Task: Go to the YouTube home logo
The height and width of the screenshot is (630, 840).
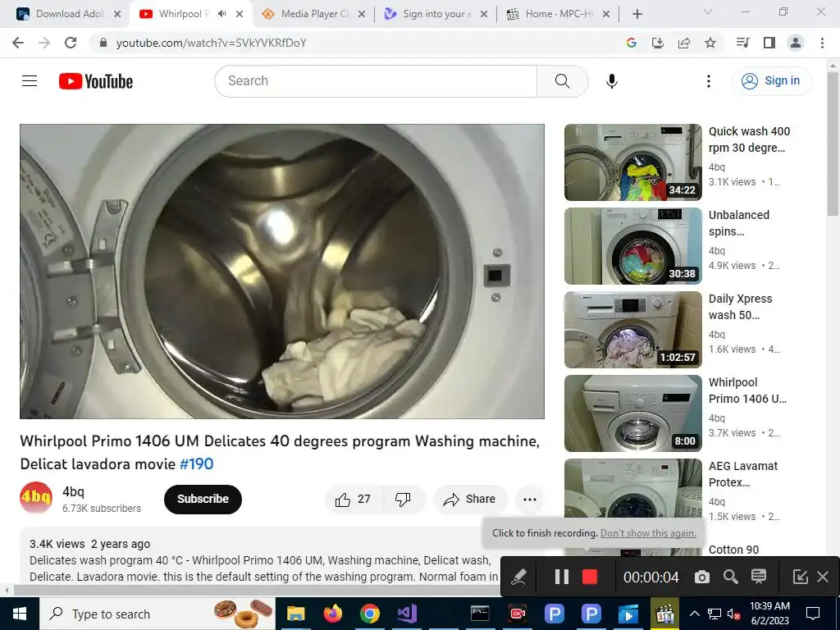Action: tap(96, 81)
